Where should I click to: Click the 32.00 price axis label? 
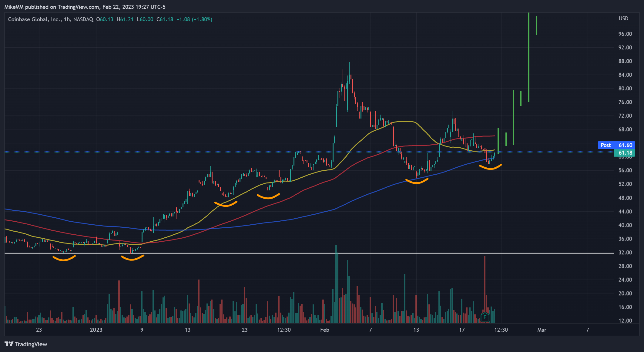(625, 253)
